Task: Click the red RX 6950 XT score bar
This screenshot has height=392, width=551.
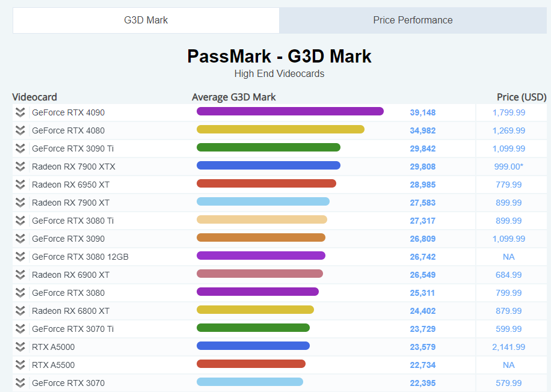Action: click(x=266, y=183)
